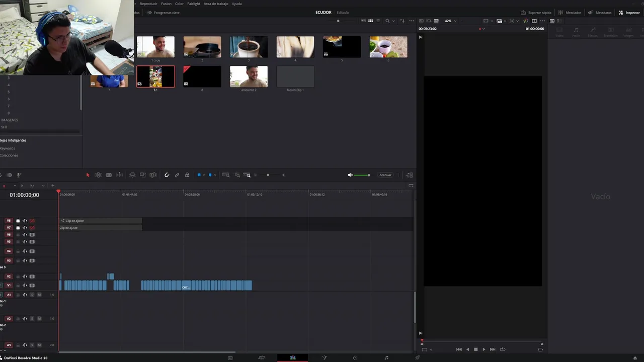Toggle the Linked Selection chain icon

tap(177, 175)
